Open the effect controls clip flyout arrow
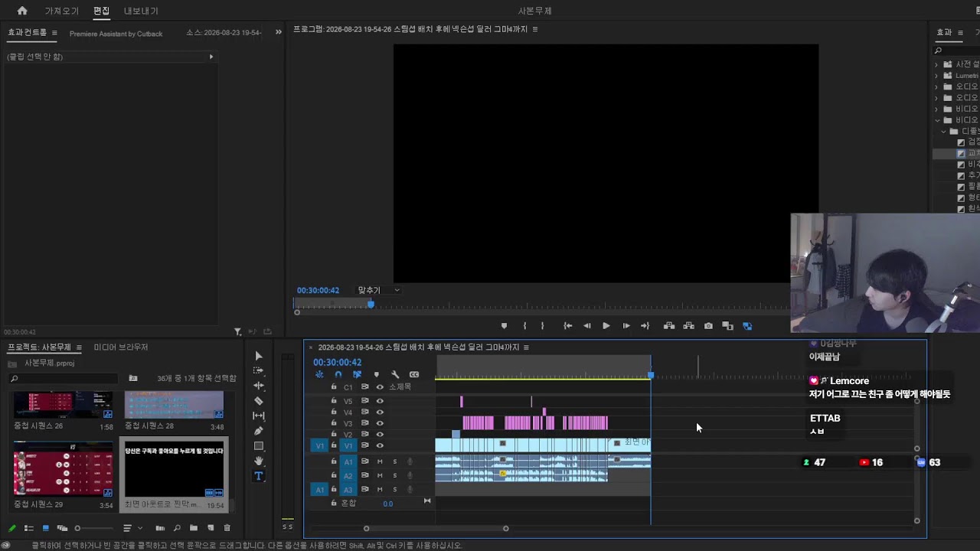The width and height of the screenshot is (980, 551). [x=211, y=57]
